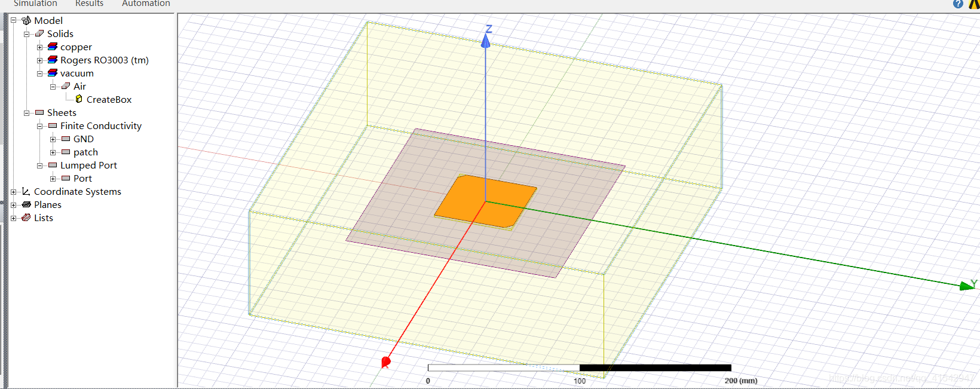980x389 pixels.
Task: Select Planes in the model tree
Action: pos(48,204)
